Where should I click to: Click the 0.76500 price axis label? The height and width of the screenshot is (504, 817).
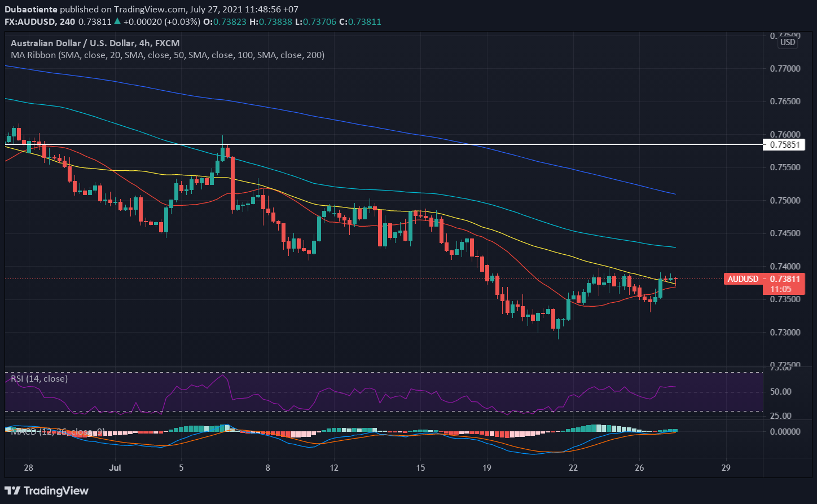coord(785,101)
